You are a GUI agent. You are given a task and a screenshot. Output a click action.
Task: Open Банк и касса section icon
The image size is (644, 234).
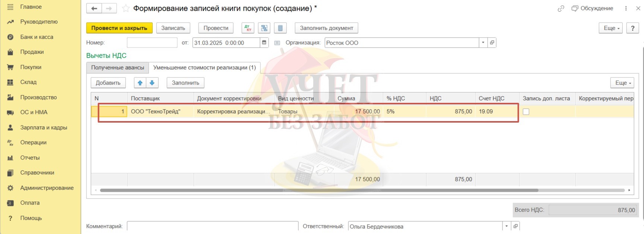pyautogui.click(x=10, y=37)
